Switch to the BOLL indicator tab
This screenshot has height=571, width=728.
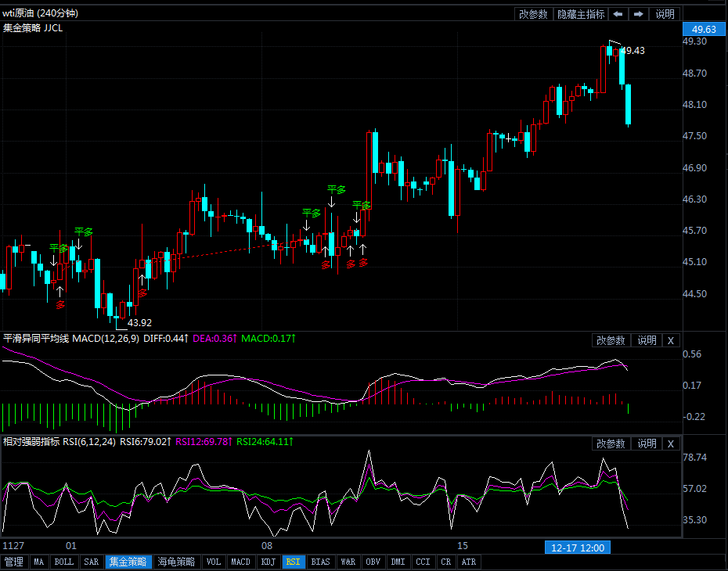coord(65,562)
